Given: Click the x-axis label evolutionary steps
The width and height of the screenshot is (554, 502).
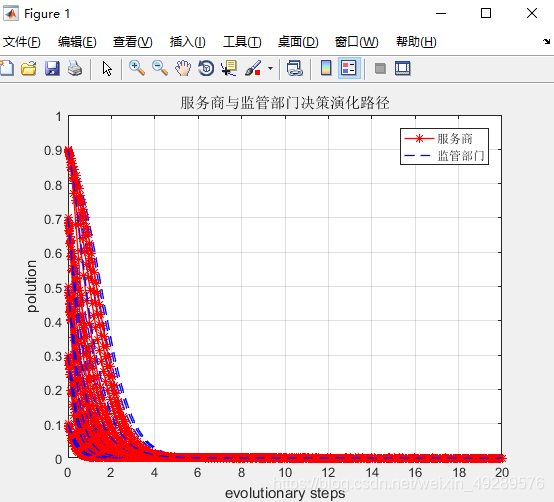Looking at the screenshot, I should [285, 493].
